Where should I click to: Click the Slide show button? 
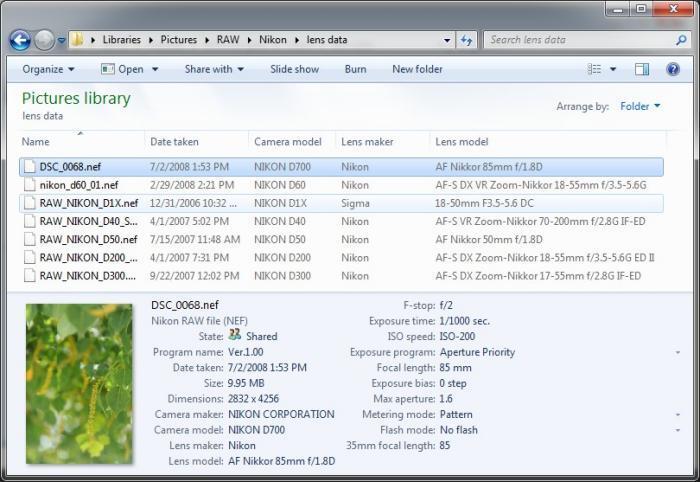(294, 69)
